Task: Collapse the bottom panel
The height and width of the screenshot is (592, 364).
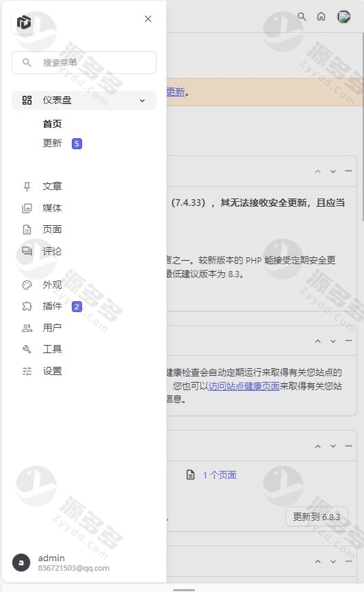Action: tap(348, 561)
